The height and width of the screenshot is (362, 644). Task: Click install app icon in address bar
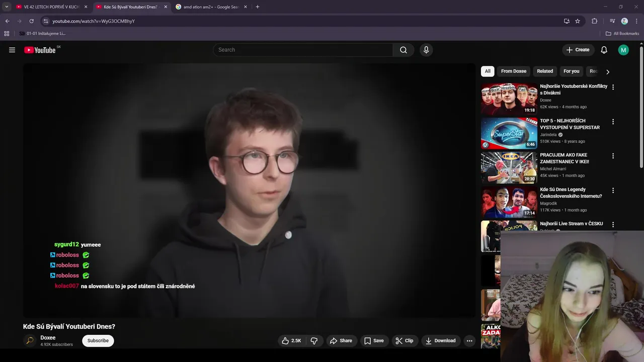pos(567,21)
